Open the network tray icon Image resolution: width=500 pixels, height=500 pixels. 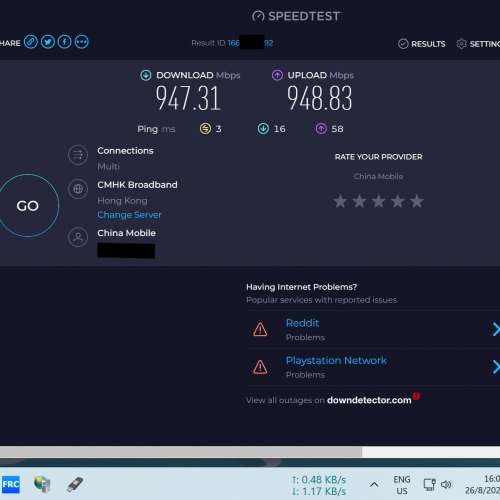click(x=429, y=484)
